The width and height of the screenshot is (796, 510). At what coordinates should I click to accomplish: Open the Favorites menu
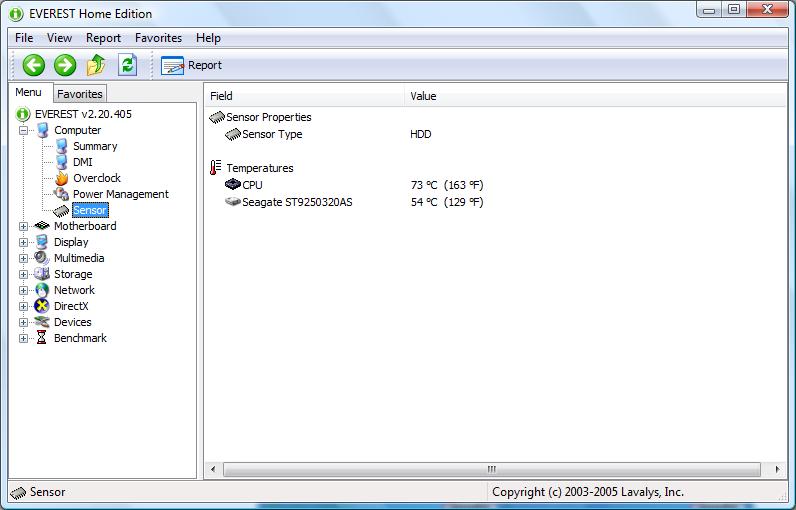click(158, 38)
